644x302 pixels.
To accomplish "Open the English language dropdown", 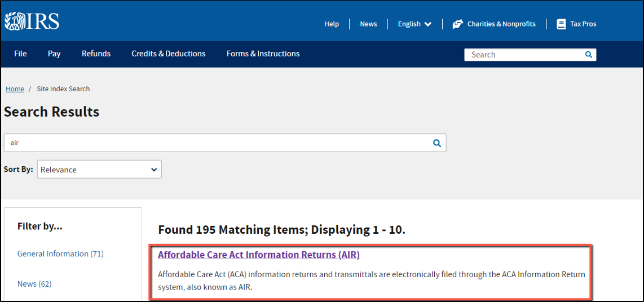I will [x=414, y=24].
